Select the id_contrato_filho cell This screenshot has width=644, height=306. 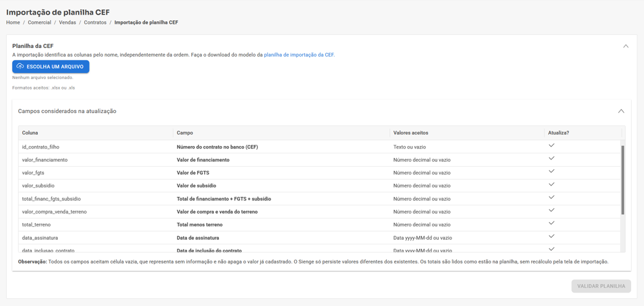(96, 147)
